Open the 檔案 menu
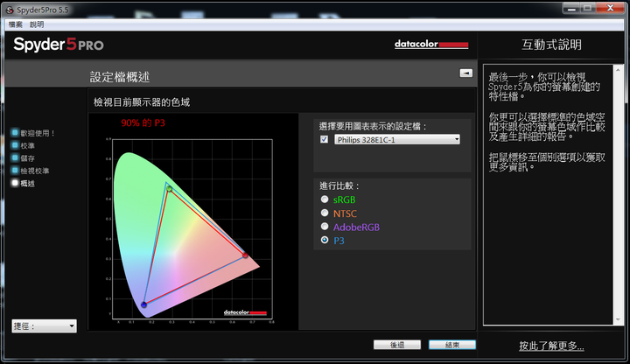Screen dimensions: 630x364 pyautogui.click(x=15, y=24)
